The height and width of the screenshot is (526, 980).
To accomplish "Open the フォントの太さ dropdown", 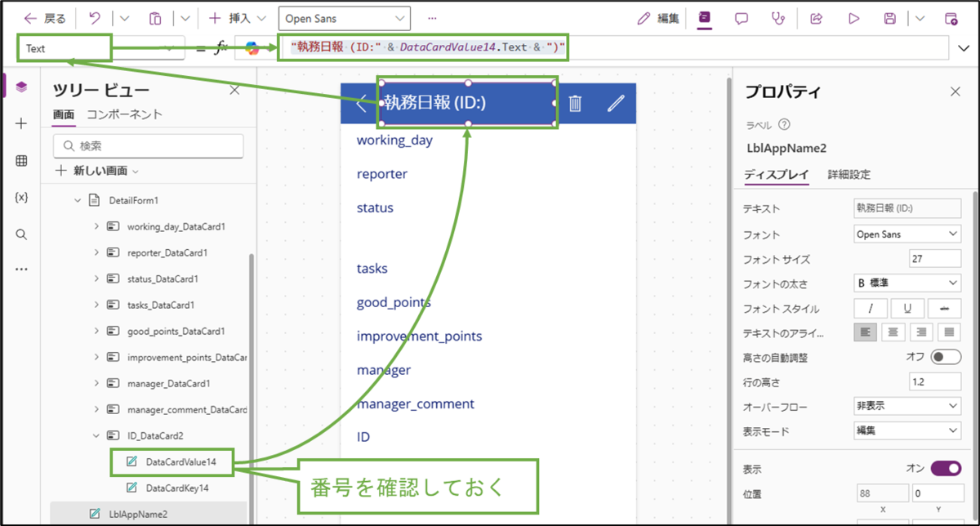I will [907, 283].
